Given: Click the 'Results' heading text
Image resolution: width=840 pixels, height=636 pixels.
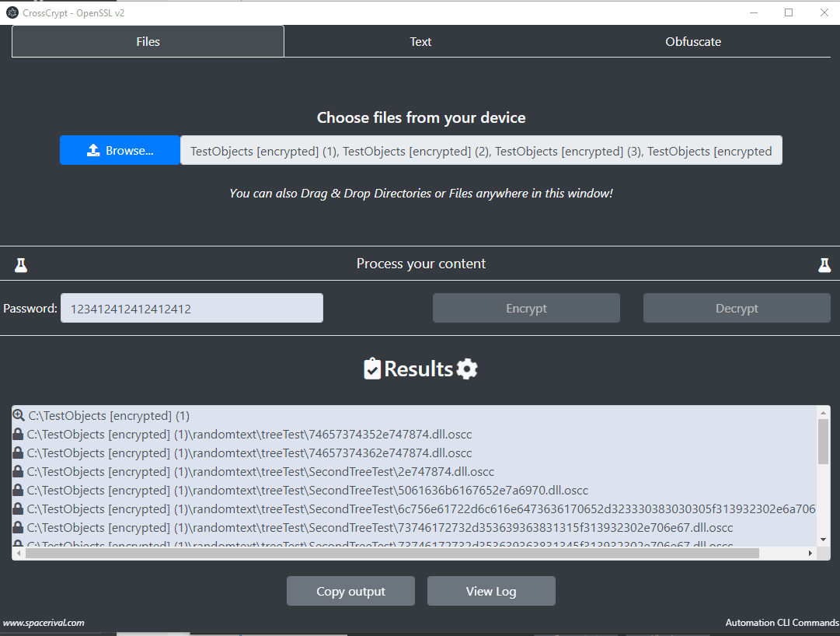Looking at the screenshot, I should (418, 369).
